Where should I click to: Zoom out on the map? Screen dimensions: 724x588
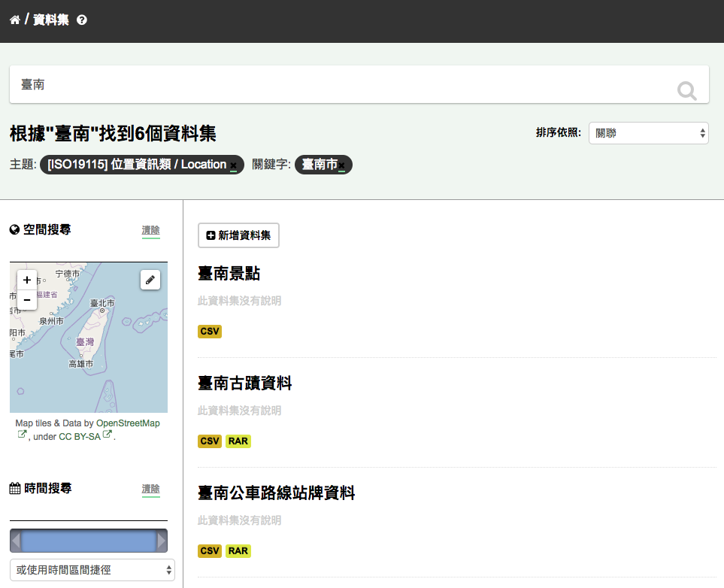pyautogui.click(x=27, y=300)
